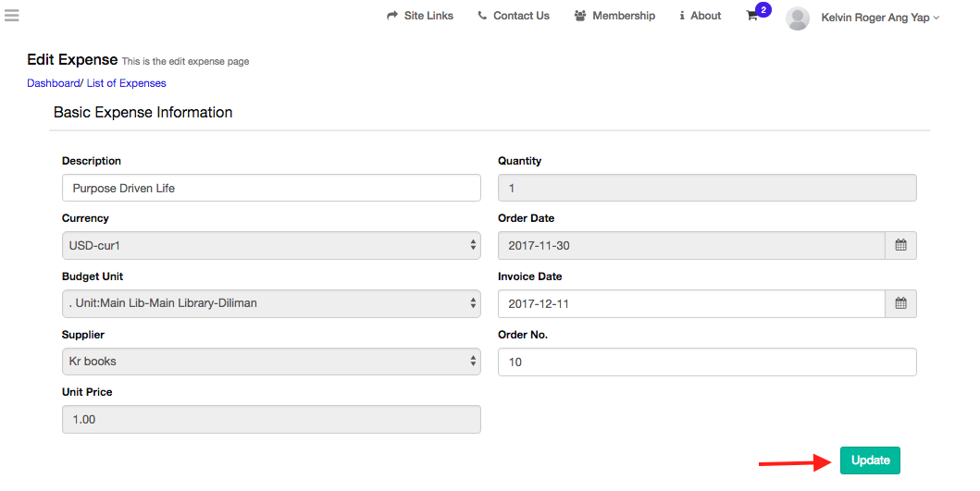Expand the Supplier dropdown
Image resolution: width=980 pixels, height=491 pixels.
(x=271, y=362)
